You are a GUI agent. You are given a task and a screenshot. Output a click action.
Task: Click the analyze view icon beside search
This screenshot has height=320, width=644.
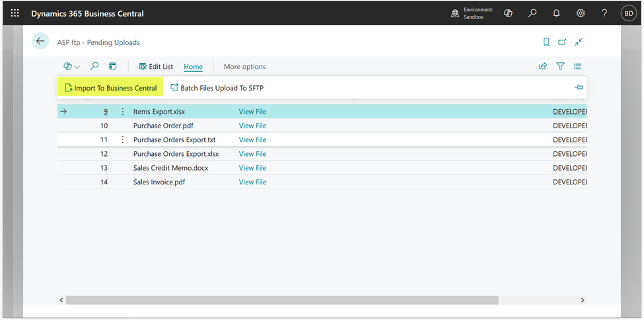click(x=113, y=66)
